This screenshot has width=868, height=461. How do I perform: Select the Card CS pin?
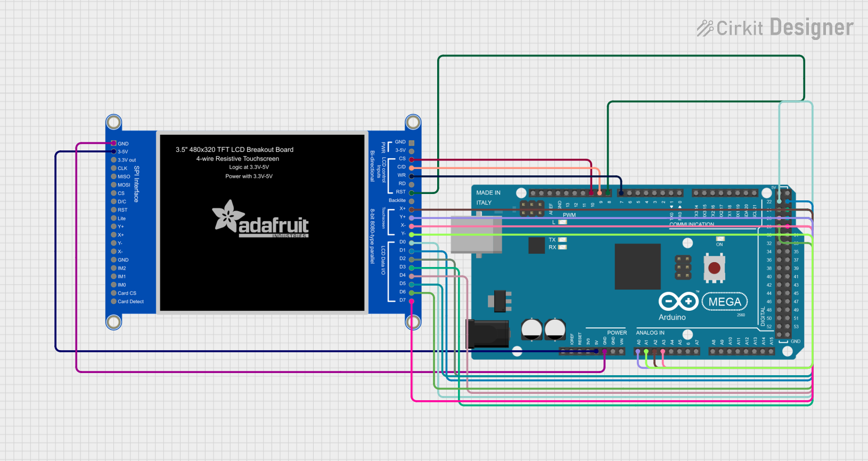pyautogui.click(x=113, y=293)
